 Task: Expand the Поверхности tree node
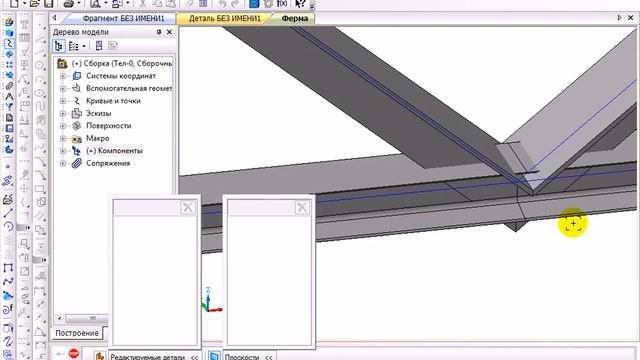pos(63,126)
